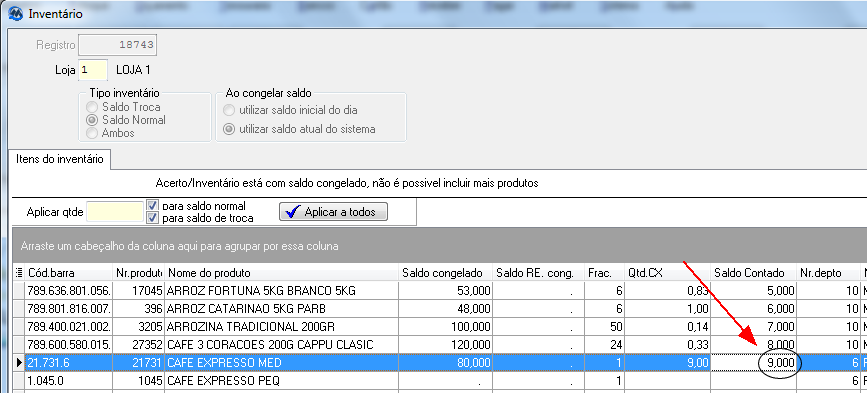Select the Saldo Troca radio option
867x393 pixels.
[x=92, y=107]
